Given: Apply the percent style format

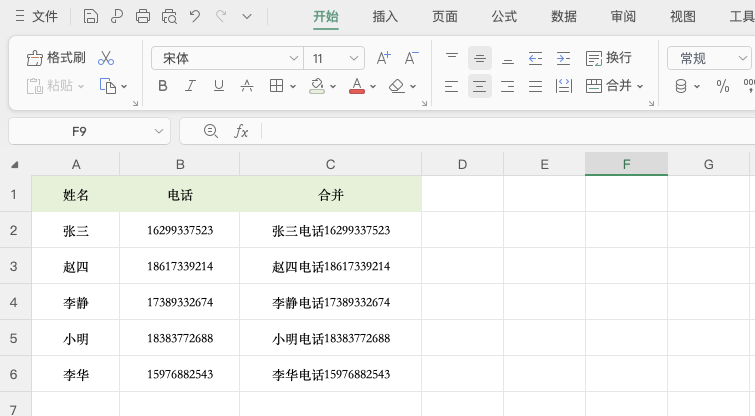Looking at the screenshot, I should pyautogui.click(x=723, y=86).
